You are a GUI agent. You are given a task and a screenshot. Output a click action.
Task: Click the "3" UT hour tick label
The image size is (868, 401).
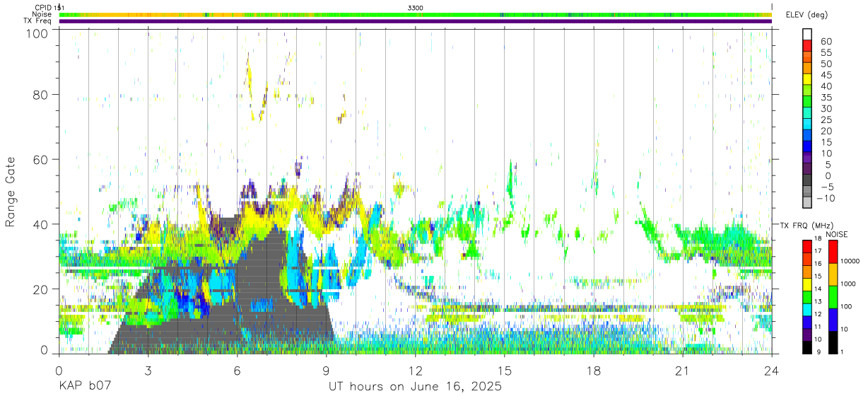coord(148,370)
